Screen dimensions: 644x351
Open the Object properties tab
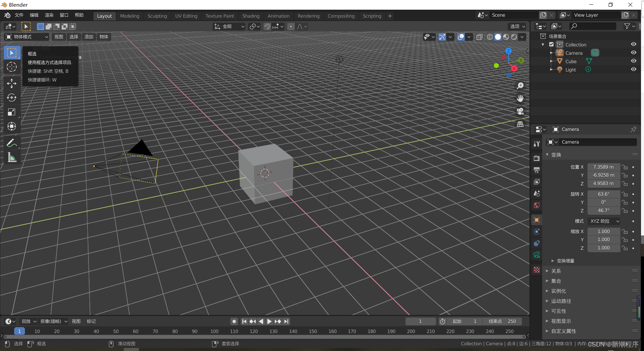[536, 220]
